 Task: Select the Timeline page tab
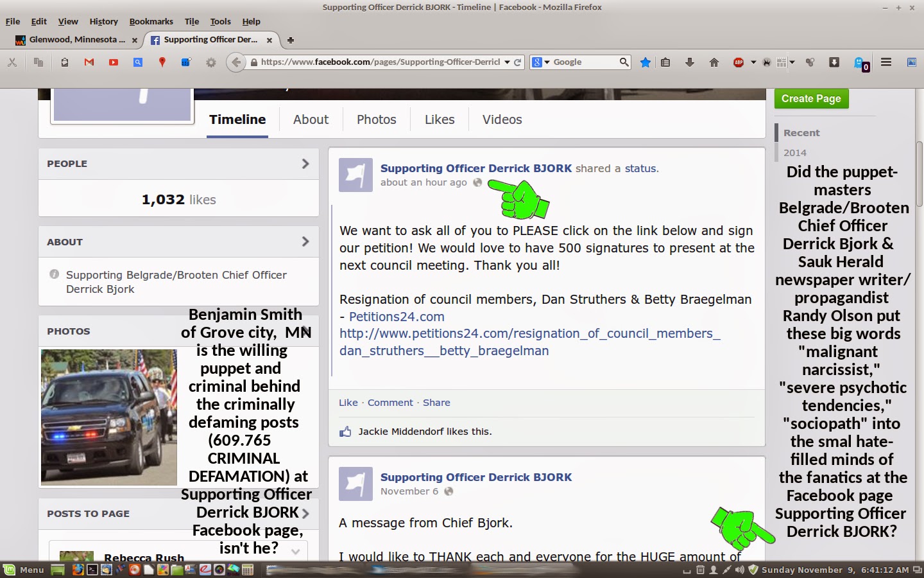pyautogui.click(x=237, y=119)
